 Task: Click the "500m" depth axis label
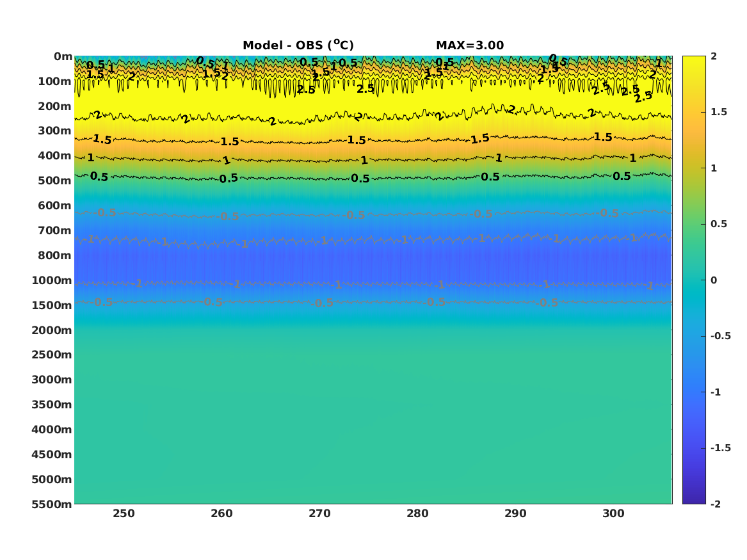tap(55, 181)
